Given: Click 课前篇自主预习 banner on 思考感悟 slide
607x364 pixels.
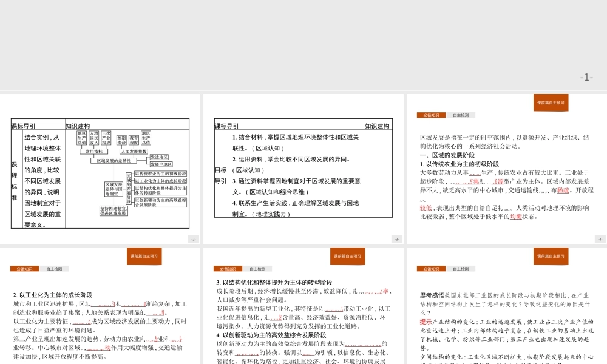Looking at the screenshot, I should click(x=551, y=256).
